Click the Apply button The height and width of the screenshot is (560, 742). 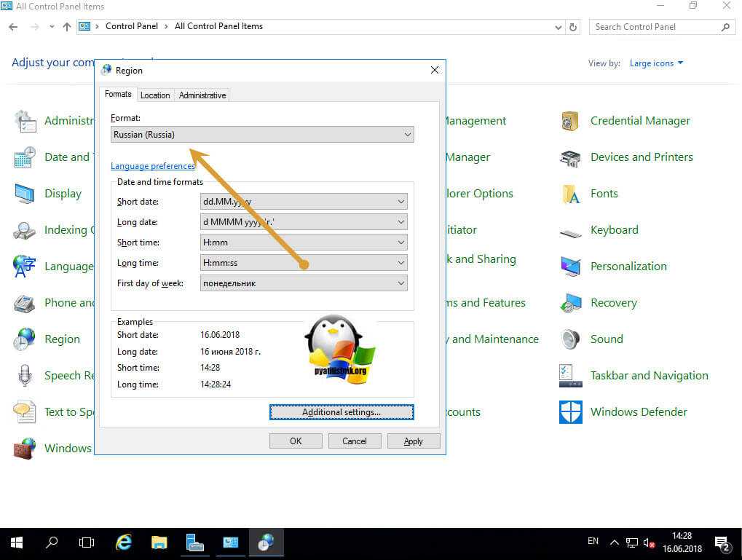[x=413, y=441]
